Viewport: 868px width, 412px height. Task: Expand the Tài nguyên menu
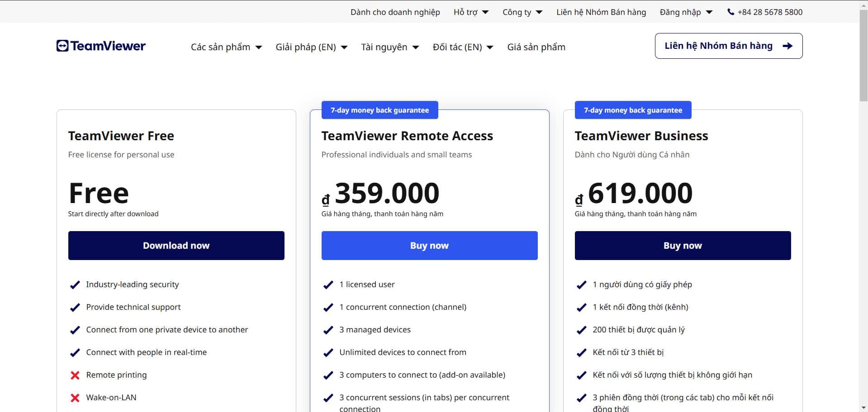coord(390,47)
